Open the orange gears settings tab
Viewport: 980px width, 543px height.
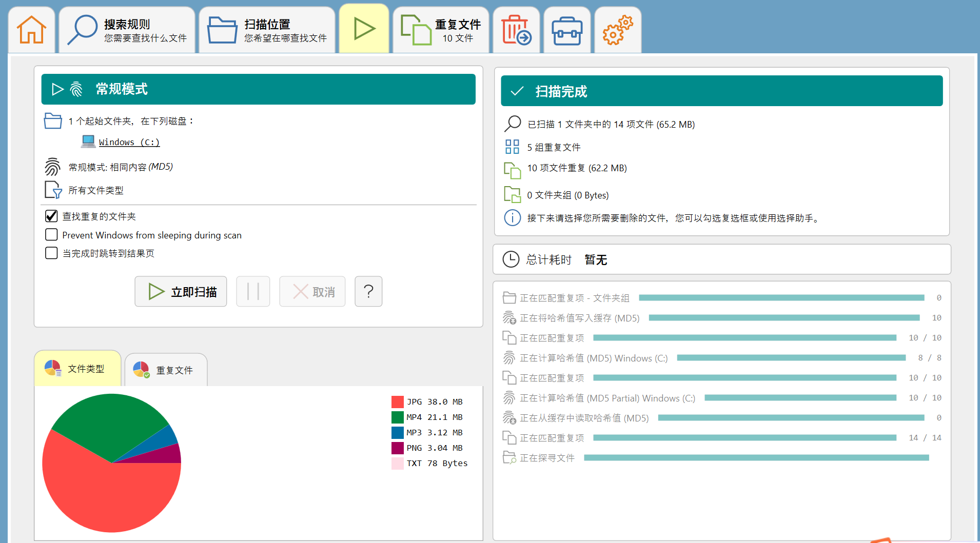pos(618,30)
